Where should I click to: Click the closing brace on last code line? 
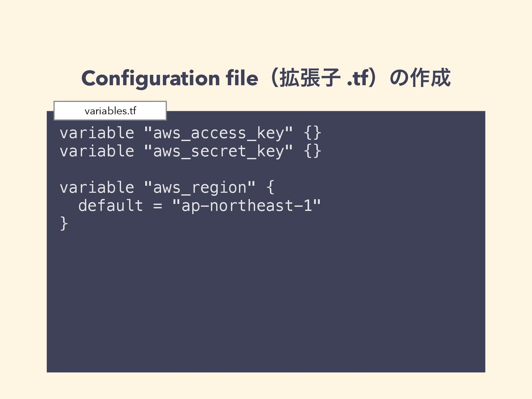tap(64, 223)
